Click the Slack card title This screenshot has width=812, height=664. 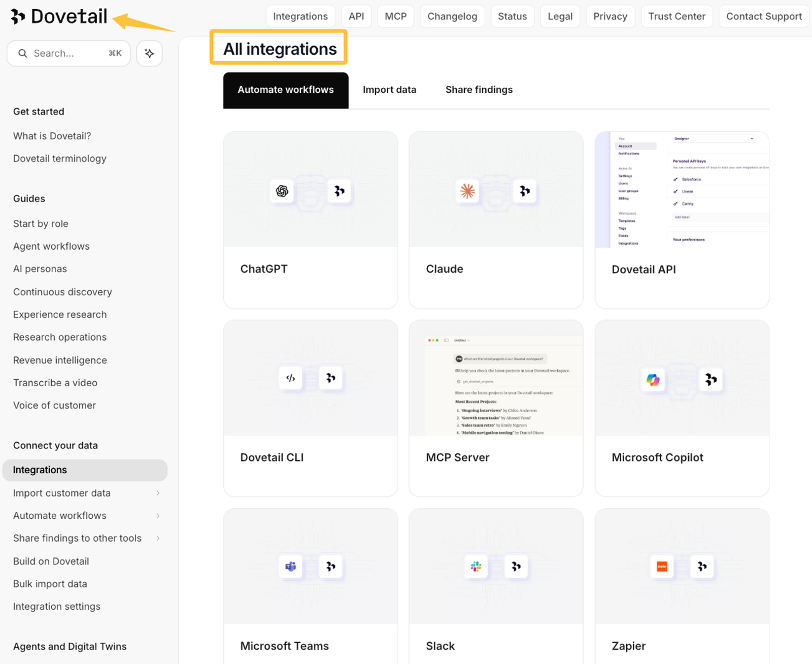tap(440, 646)
